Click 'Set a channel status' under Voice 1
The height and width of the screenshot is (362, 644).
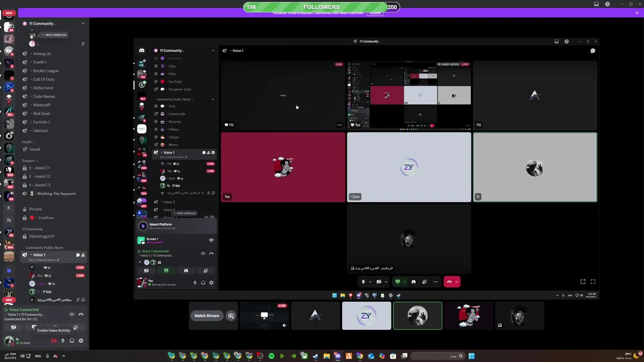coord(44,260)
